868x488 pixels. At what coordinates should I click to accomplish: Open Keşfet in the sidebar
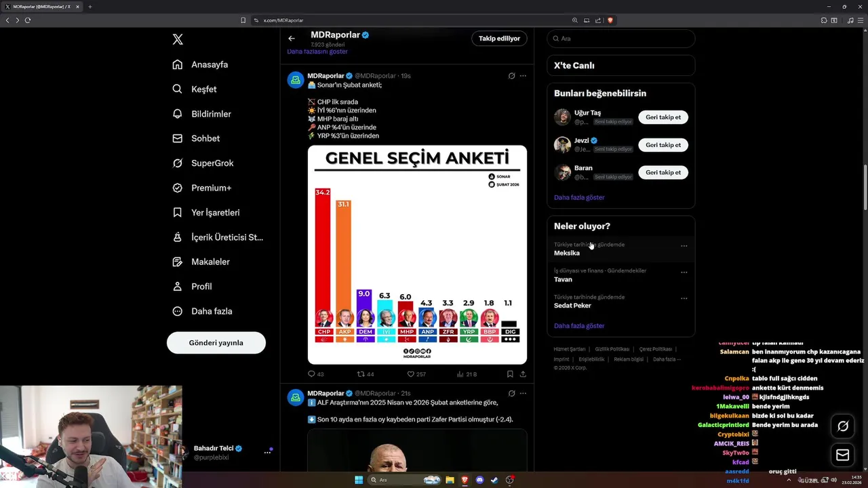(195, 89)
